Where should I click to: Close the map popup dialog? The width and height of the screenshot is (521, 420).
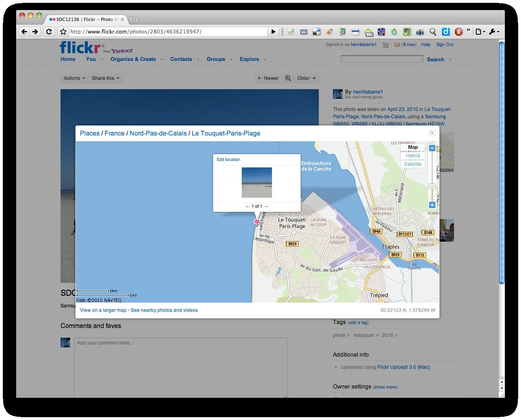432,133
